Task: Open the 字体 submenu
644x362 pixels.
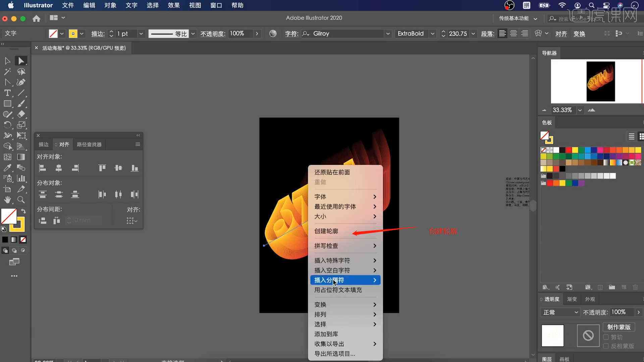Action: tap(345, 197)
